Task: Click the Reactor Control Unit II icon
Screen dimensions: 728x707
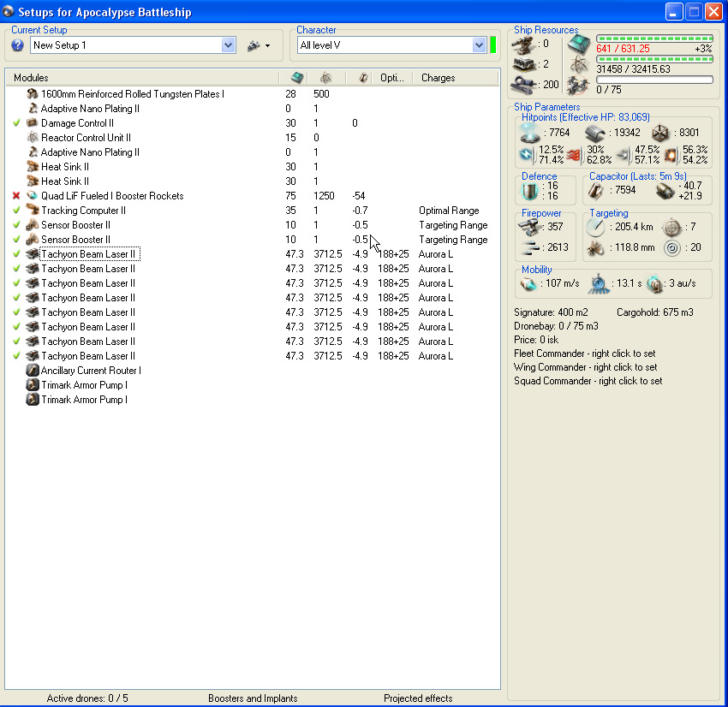Action: coord(32,137)
